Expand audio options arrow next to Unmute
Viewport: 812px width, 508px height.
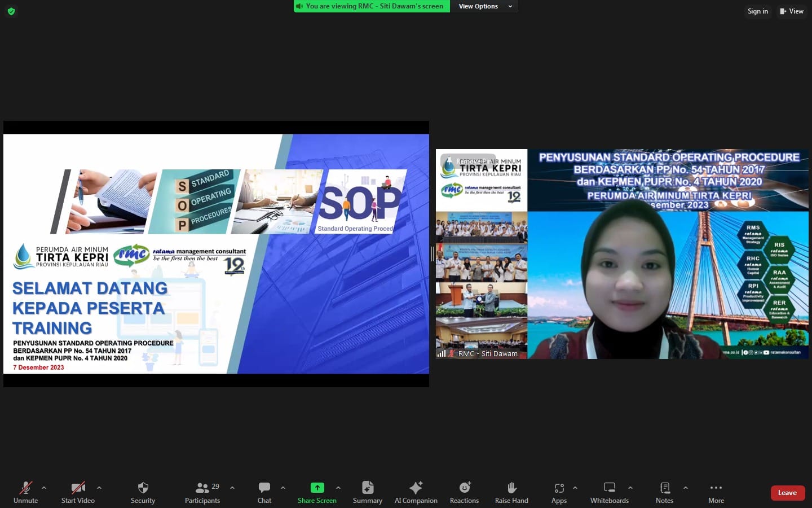pyautogui.click(x=44, y=488)
